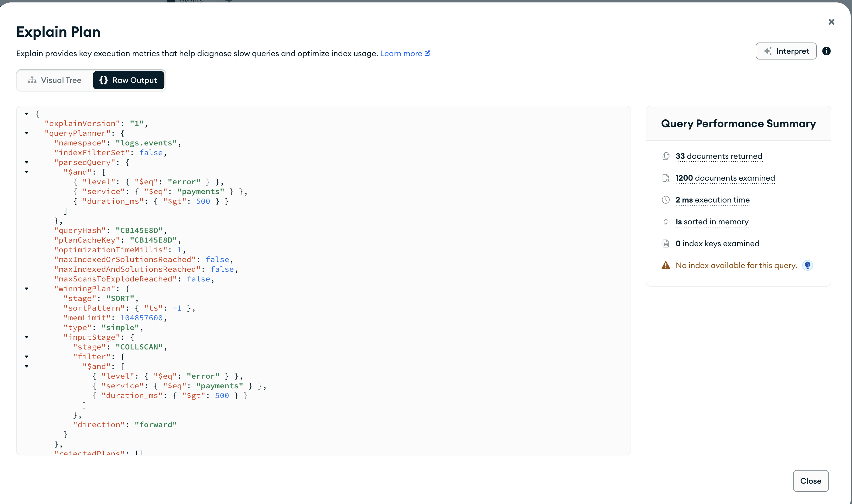Click the "optimizationTimeMillis" key
The width and height of the screenshot is (852, 504).
pyautogui.click(x=111, y=250)
